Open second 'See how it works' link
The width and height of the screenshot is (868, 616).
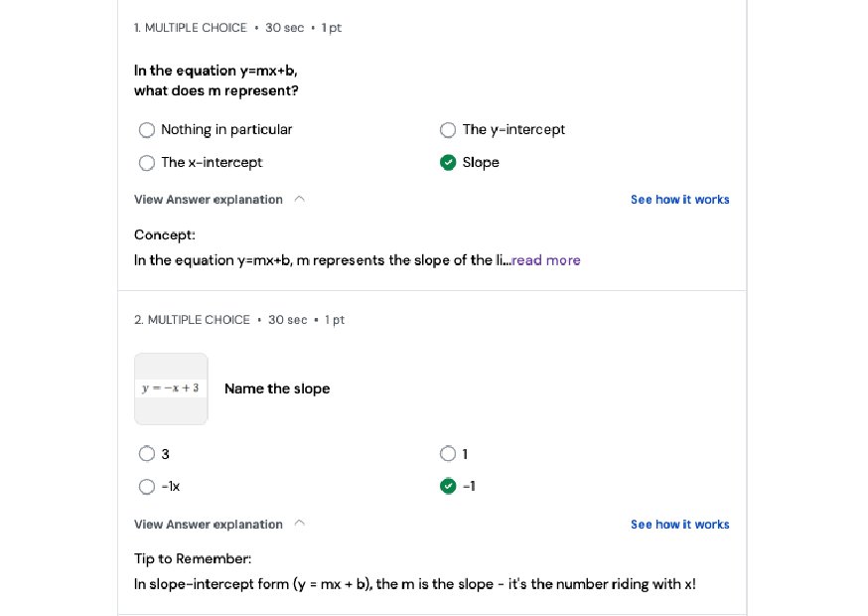679,525
